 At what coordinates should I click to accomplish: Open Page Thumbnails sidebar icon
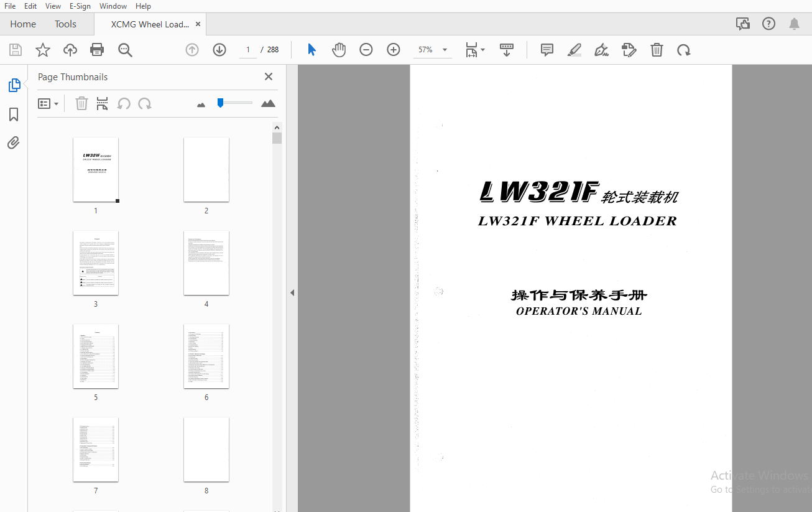pyautogui.click(x=14, y=85)
